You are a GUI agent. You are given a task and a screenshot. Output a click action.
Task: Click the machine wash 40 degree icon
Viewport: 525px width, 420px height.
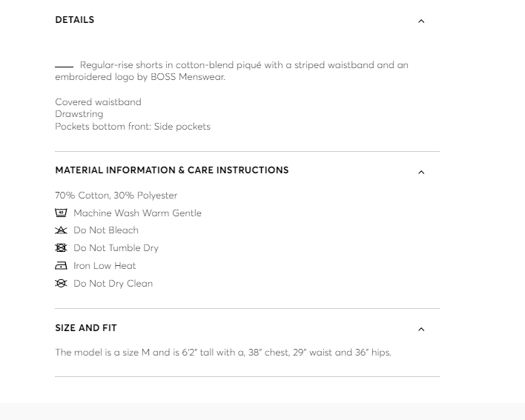click(x=61, y=213)
